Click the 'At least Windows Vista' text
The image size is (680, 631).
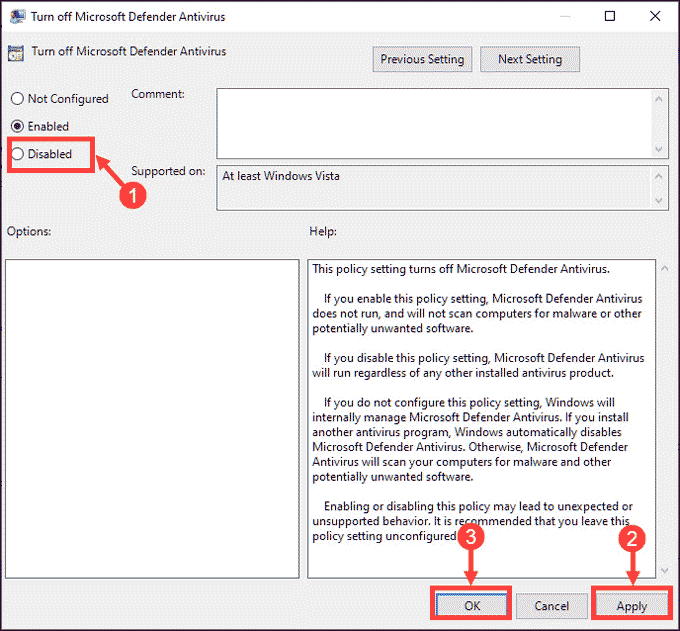[281, 176]
